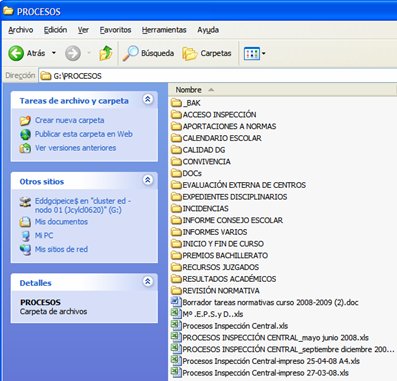Click the green Atrás back arrow icon

16,53
